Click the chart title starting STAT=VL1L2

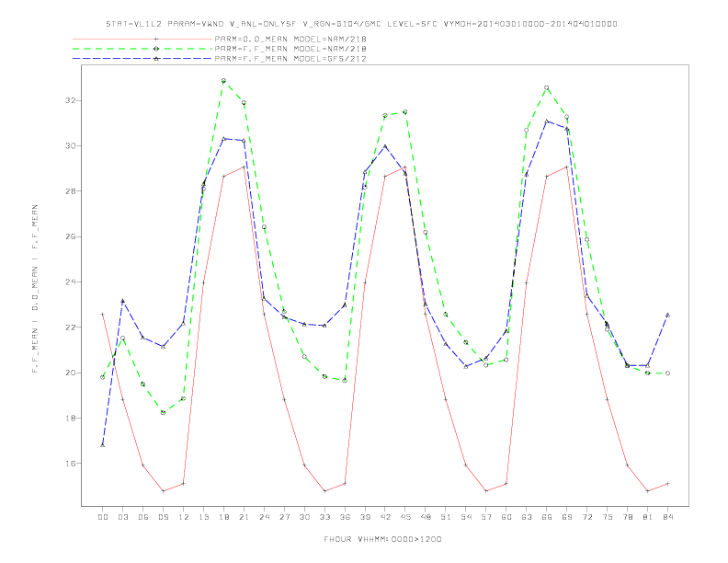(361, 24)
